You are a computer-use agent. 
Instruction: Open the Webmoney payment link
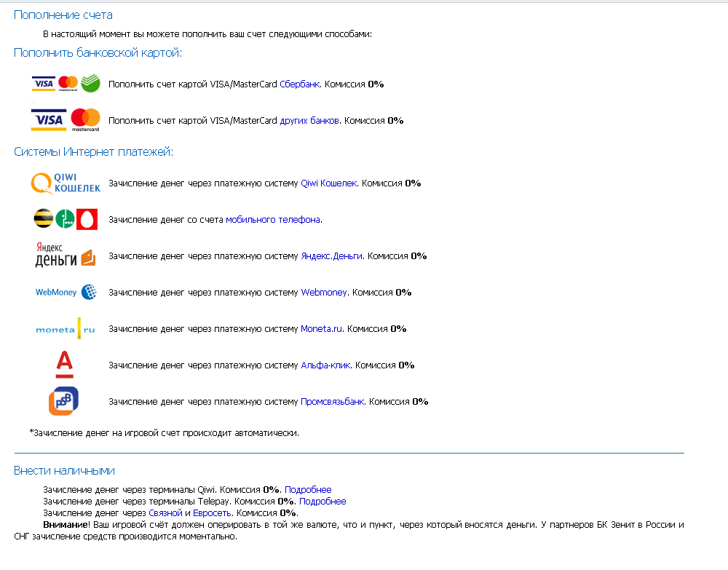[324, 293]
